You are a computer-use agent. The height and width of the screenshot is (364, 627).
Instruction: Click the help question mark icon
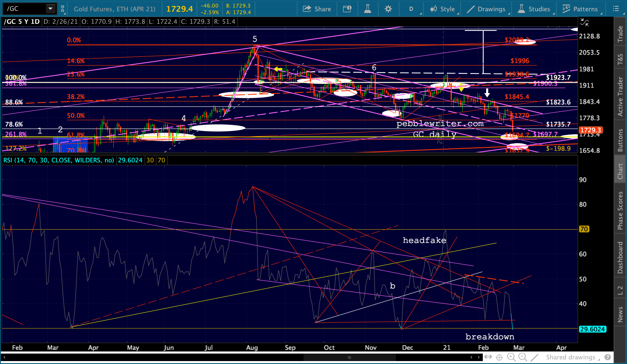click(608, 357)
